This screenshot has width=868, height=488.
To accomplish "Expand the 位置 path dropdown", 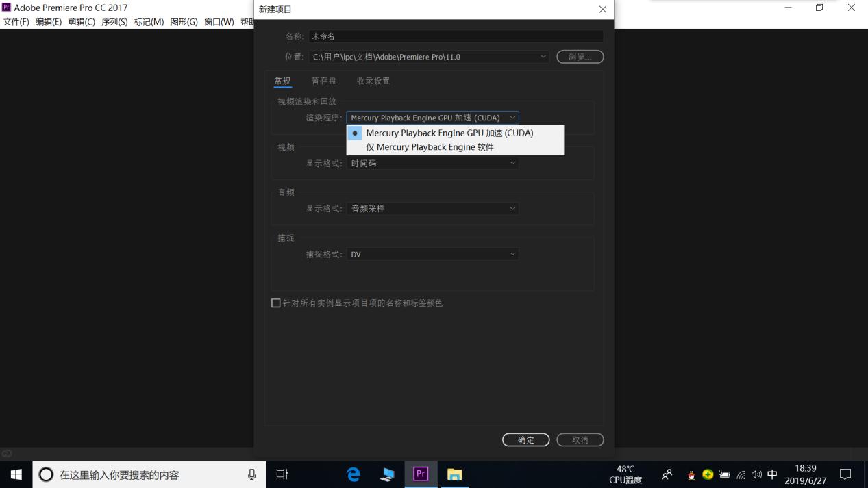I will 543,57.
